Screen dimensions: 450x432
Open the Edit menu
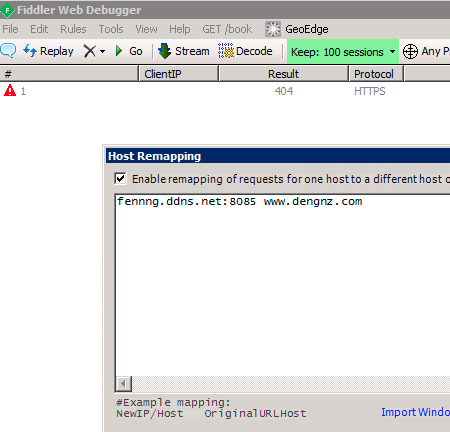[x=39, y=29]
